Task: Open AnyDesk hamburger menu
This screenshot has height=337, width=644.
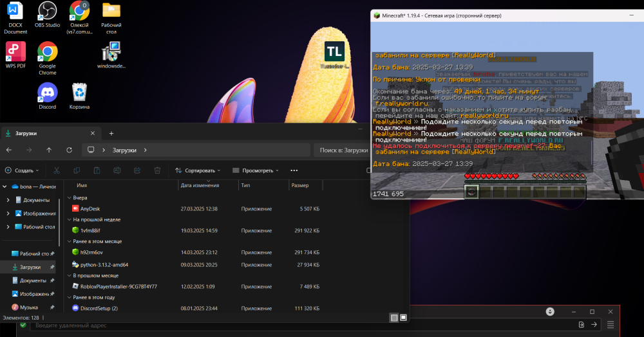Action: coord(611,325)
